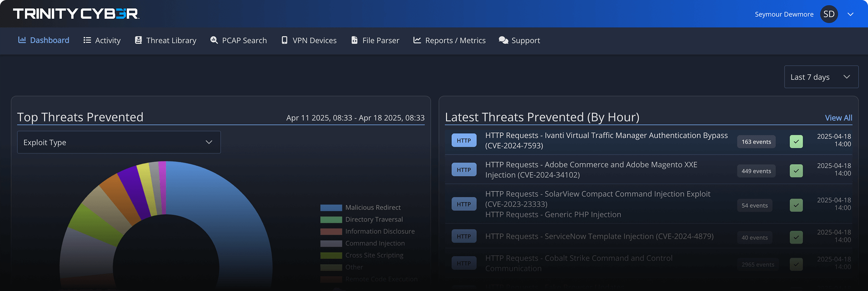
Task: Open the Support tab
Action: (x=519, y=40)
